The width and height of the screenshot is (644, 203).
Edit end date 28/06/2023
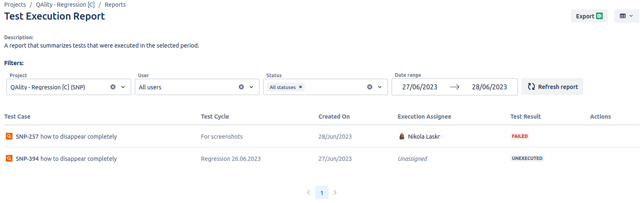coord(489,87)
